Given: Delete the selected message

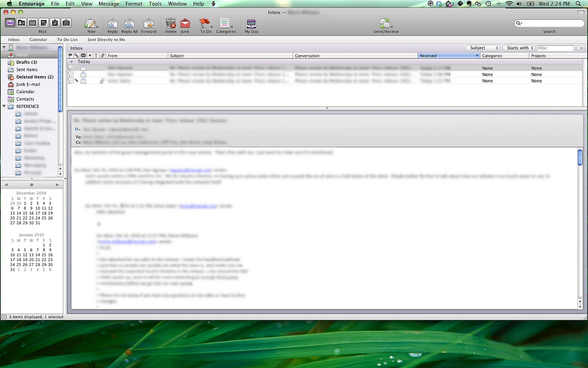Looking at the screenshot, I should pyautogui.click(x=171, y=23).
